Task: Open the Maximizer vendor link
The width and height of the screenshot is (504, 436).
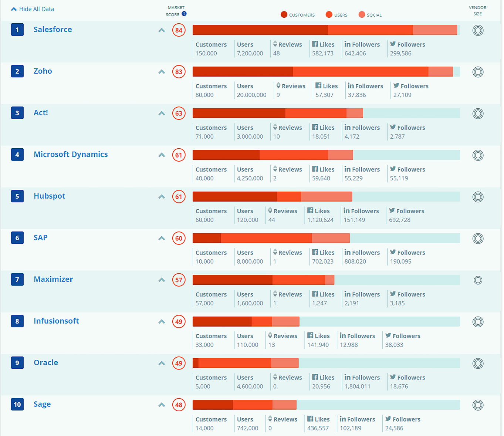Action: point(53,279)
